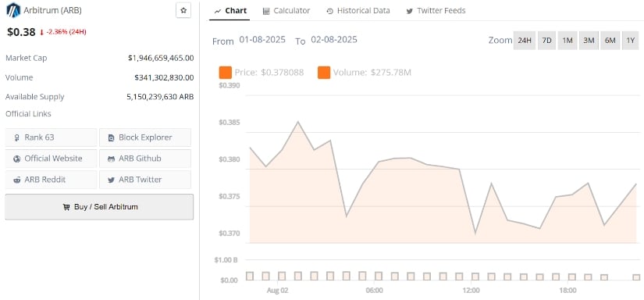
Task: Toggle the orange Volume series swatch
Action: (324, 73)
